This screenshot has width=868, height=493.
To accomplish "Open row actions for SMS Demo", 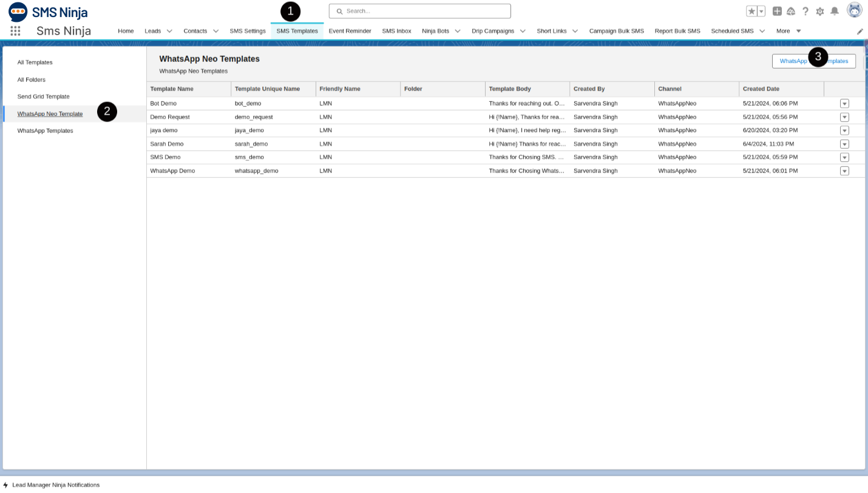I will (x=844, y=157).
